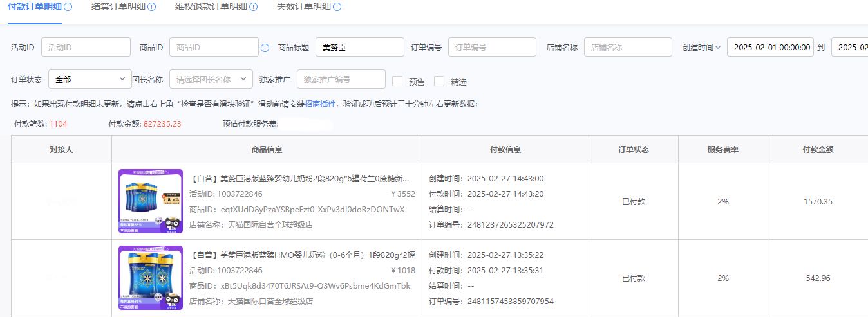Click title 美赞臣港版蓝臻HMO婴儿奶粉
The height and width of the screenshot is (317, 868).
[x=303, y=255]
